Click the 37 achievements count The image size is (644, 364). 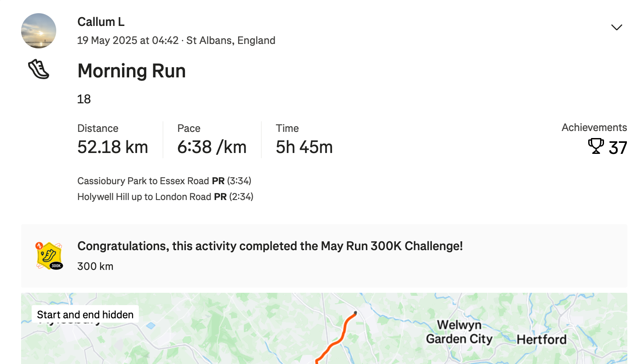click(618, 148)
